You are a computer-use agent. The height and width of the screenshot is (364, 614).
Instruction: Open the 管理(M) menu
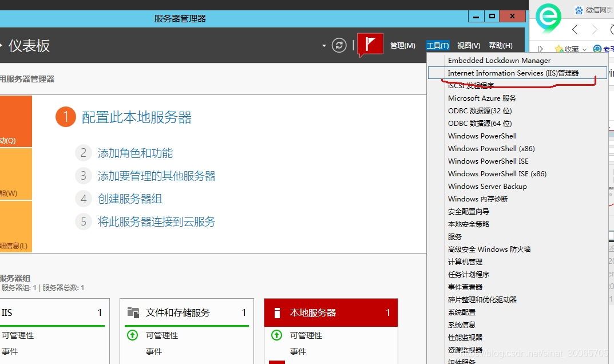click(402, 45)
